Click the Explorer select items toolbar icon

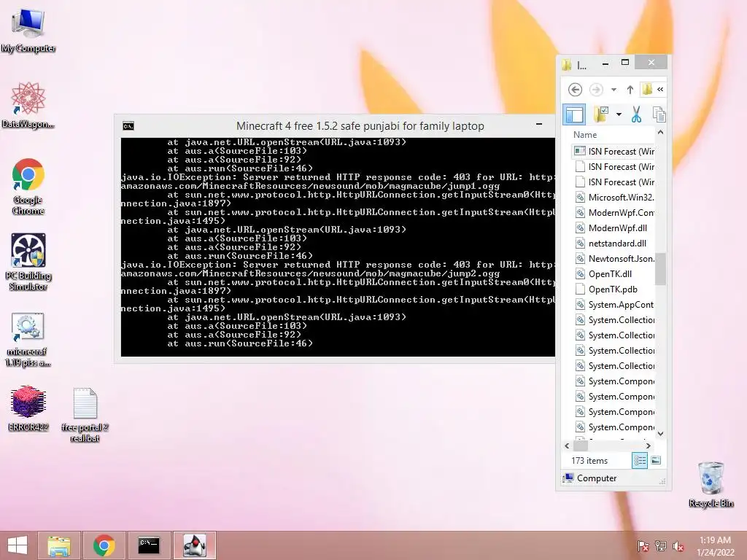[601, 114]
